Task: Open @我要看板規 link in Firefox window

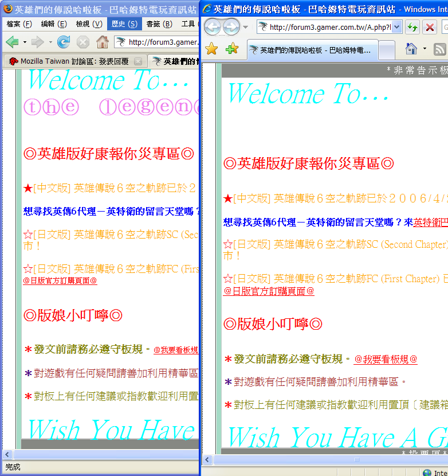Action: (176, 350)
